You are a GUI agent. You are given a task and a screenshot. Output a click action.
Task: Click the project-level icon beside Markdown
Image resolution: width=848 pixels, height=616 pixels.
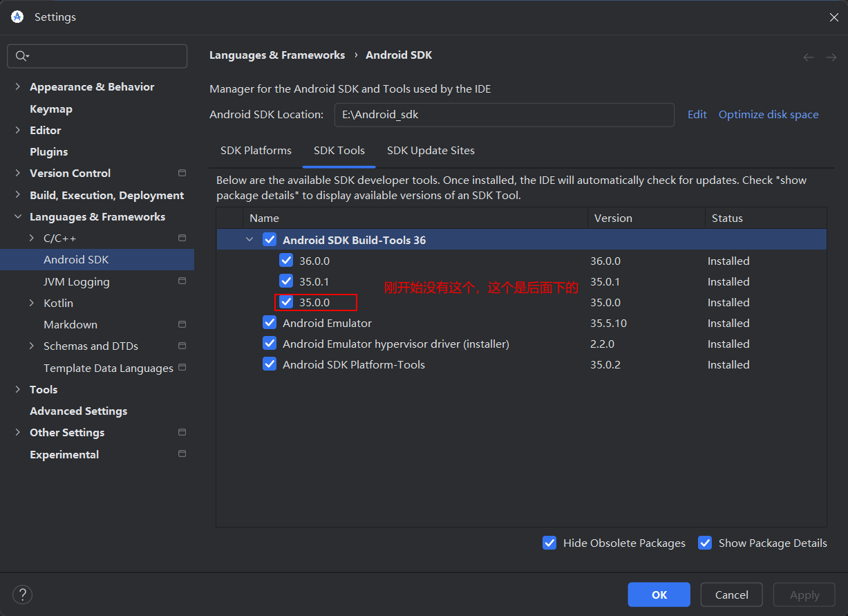[182, 324]
